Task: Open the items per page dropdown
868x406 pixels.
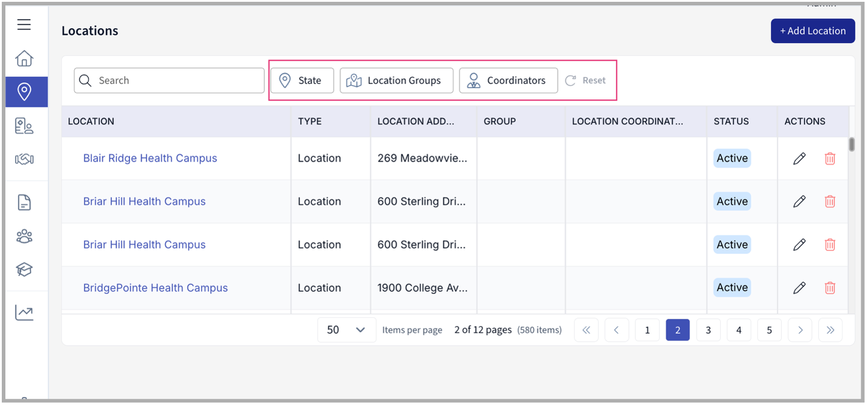Action: 346,330
